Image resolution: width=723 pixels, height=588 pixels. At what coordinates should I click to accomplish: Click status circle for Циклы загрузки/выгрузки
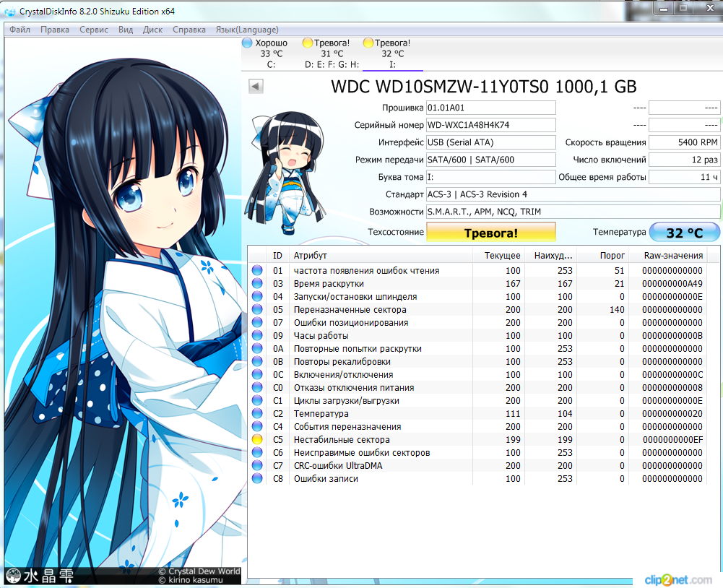click(257, 400)
